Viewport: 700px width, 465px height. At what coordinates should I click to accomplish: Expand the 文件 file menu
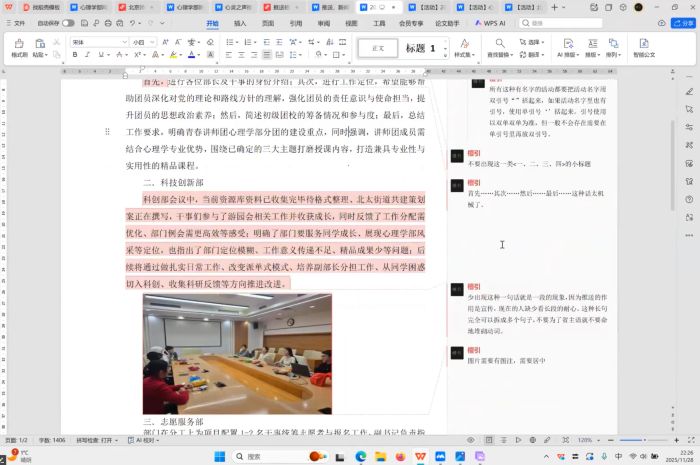coord(17,22)
